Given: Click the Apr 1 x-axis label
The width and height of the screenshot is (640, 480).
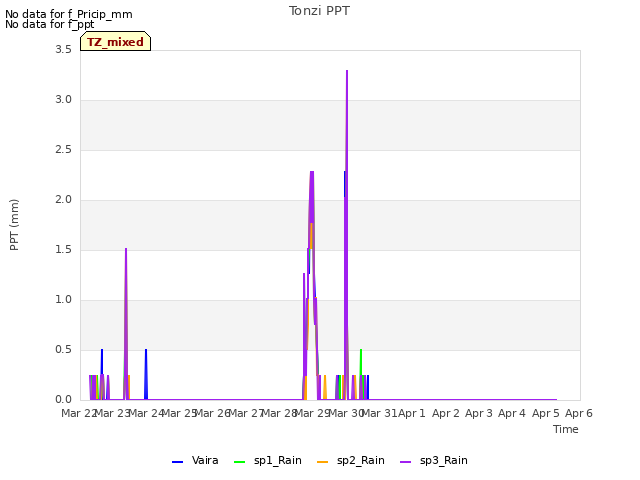Looking at the screenshot, I should (412, 413).
